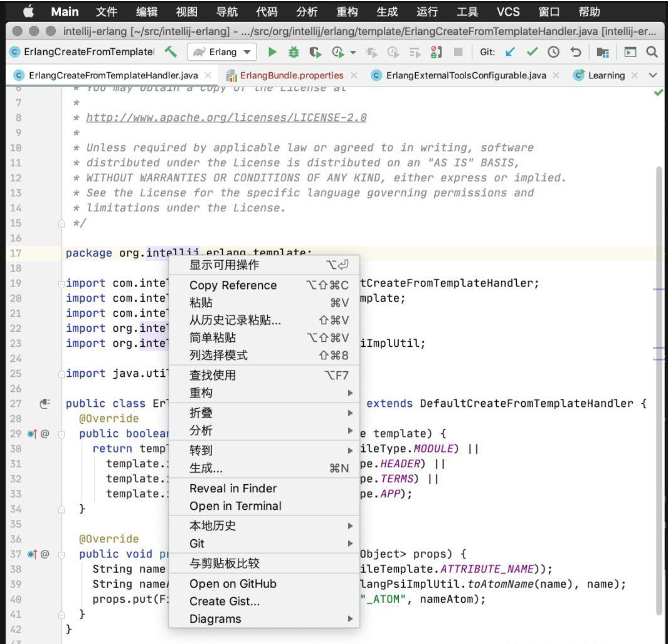Choose 生成... in the context menu
668x644 pixels.
click(x=264, y=468)
